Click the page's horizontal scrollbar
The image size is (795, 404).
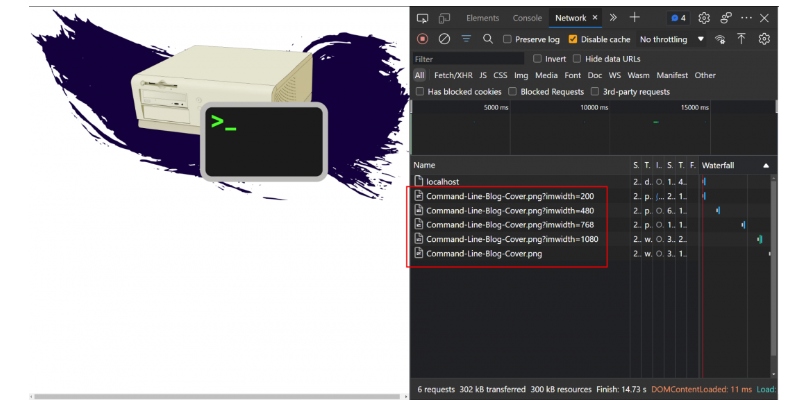coord(217,396)
